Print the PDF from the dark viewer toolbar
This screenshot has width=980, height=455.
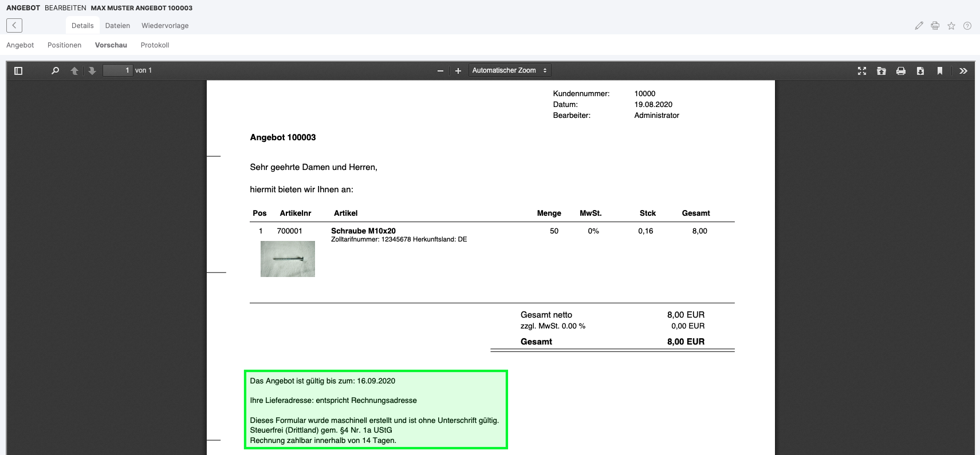click(900, 71)
